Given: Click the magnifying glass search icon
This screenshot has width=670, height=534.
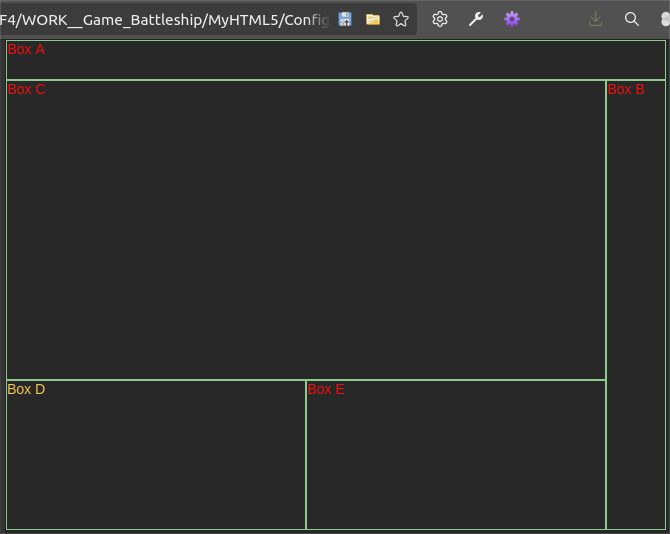Looking at the screenshot, I should [632, 19].
